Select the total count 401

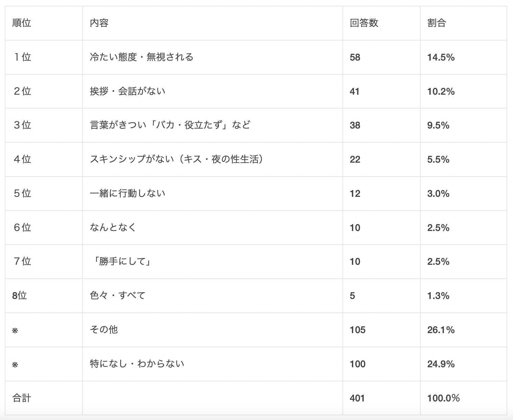point(357,398)
